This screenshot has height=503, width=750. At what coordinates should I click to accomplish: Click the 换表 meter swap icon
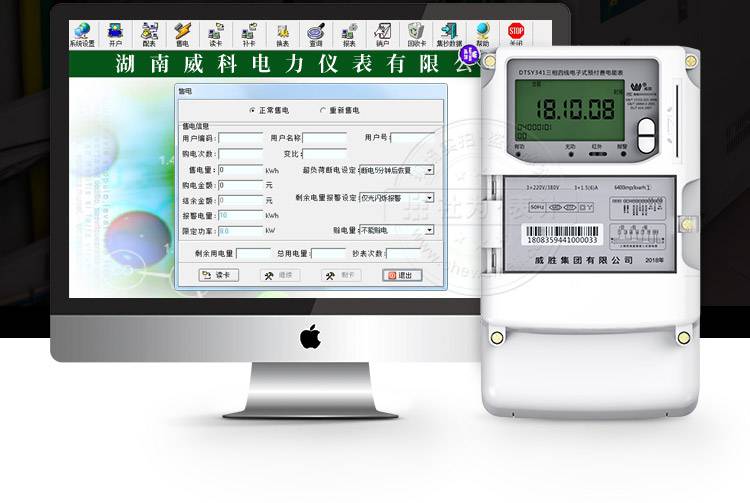coord(283,34)
